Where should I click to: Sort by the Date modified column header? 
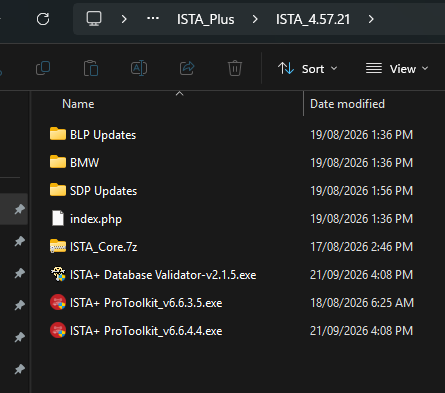tap(347, 104)
